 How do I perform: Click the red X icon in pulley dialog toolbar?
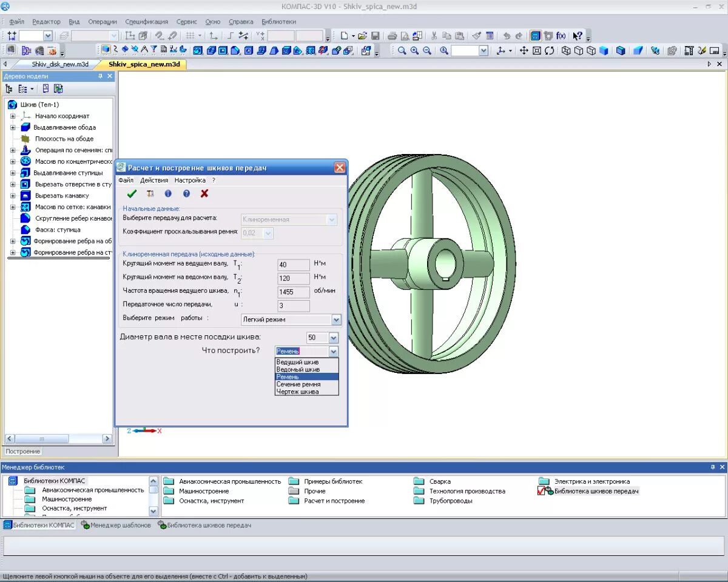[204, 193]
